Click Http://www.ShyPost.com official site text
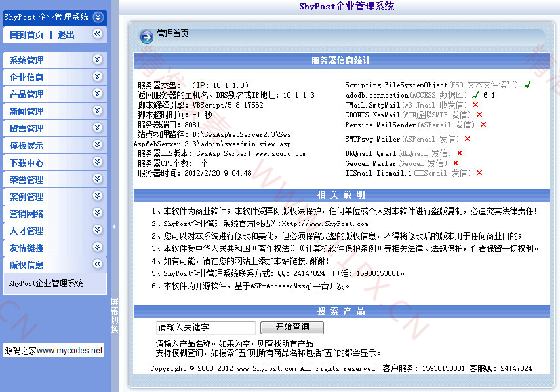This screenshot has height=392, width=560. coord(325,224)
